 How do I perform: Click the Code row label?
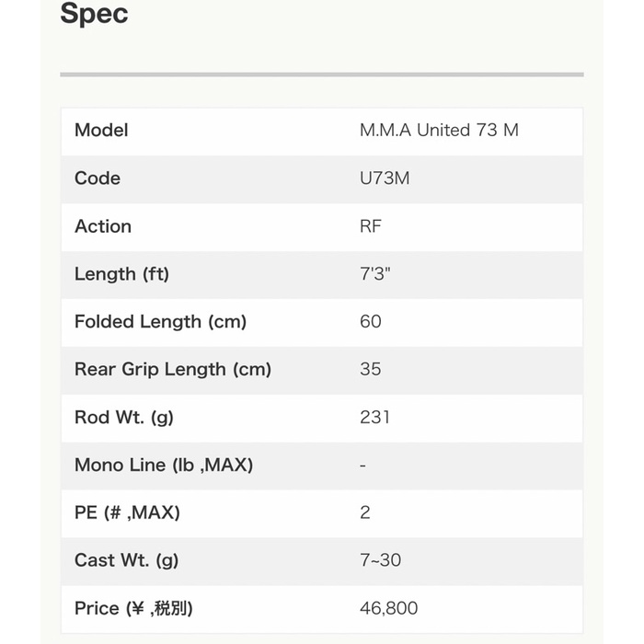click(98, 178)
